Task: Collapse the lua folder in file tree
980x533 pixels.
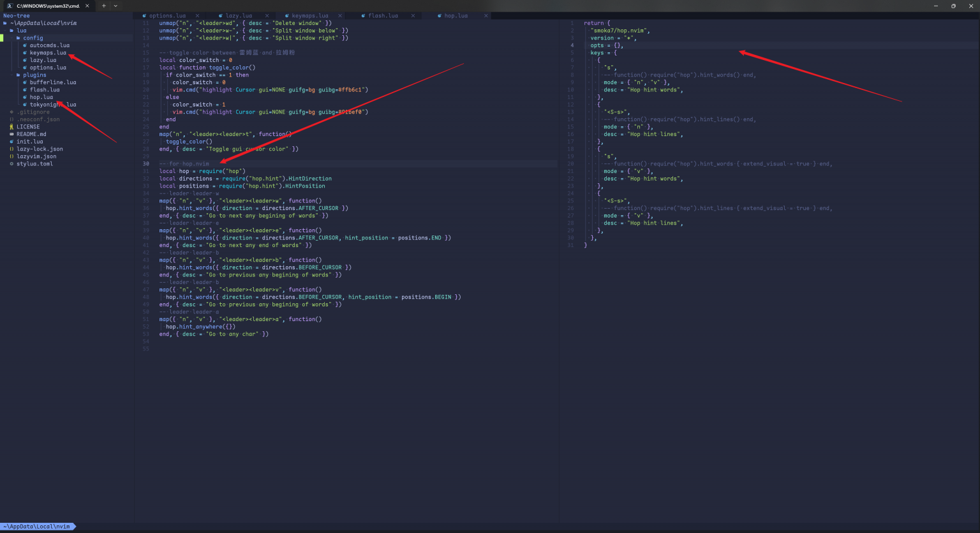Action: point(21,31)
